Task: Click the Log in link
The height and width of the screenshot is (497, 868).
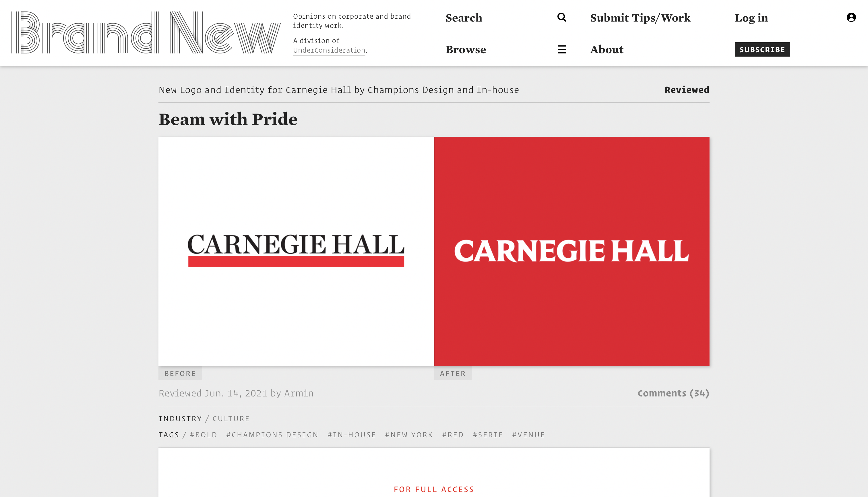Action: tap(751, 18)
